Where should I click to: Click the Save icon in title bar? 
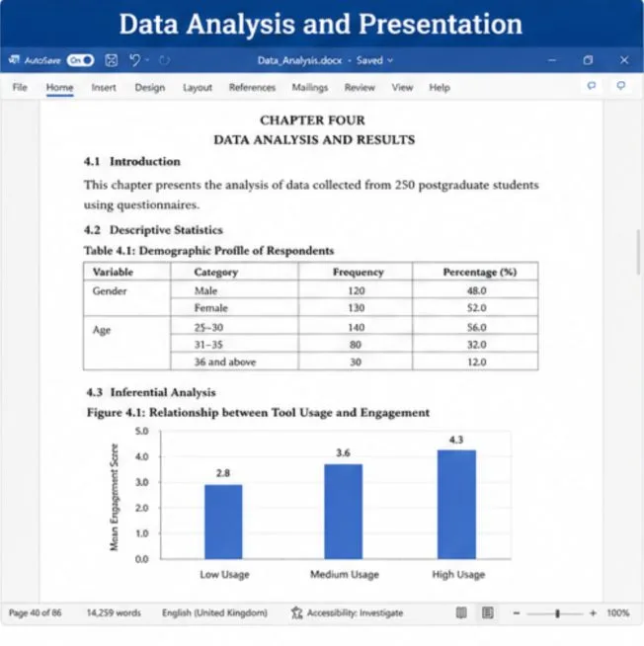112,60
